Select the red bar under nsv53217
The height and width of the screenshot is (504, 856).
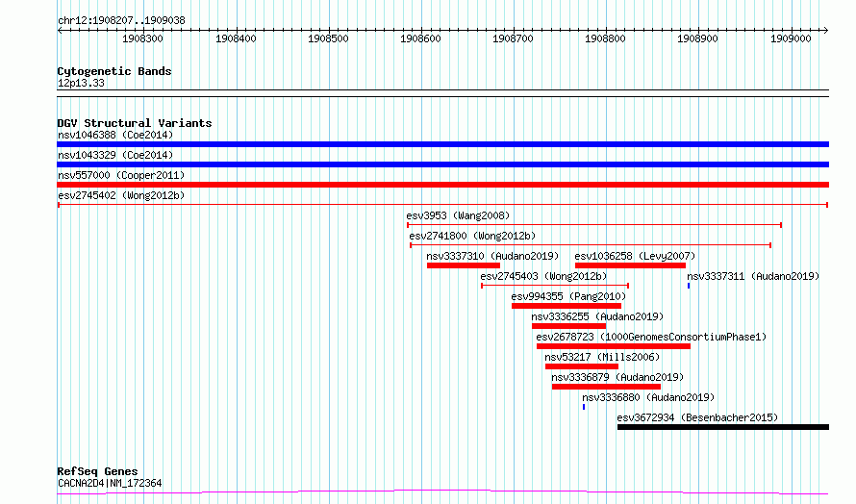click(582, 366)
